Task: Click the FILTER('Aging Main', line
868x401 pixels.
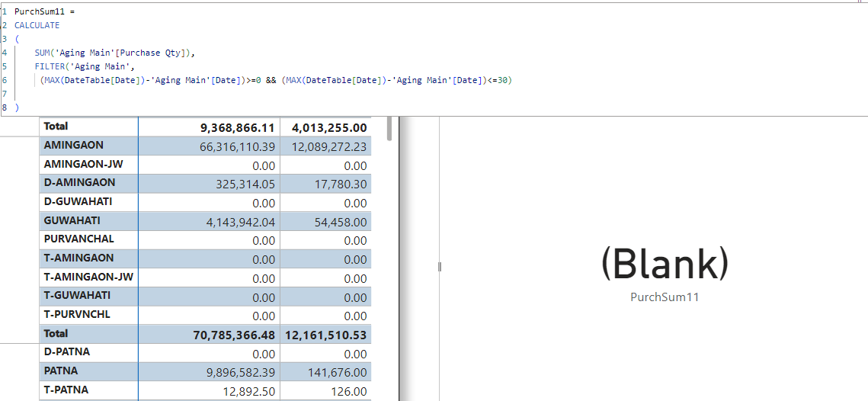Action: tap(85, 67)
